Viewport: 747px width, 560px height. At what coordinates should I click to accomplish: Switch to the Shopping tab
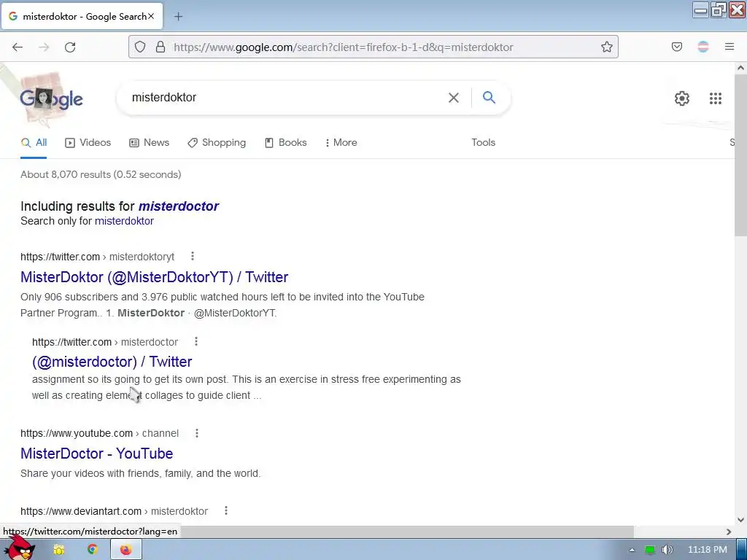point(217,142)
